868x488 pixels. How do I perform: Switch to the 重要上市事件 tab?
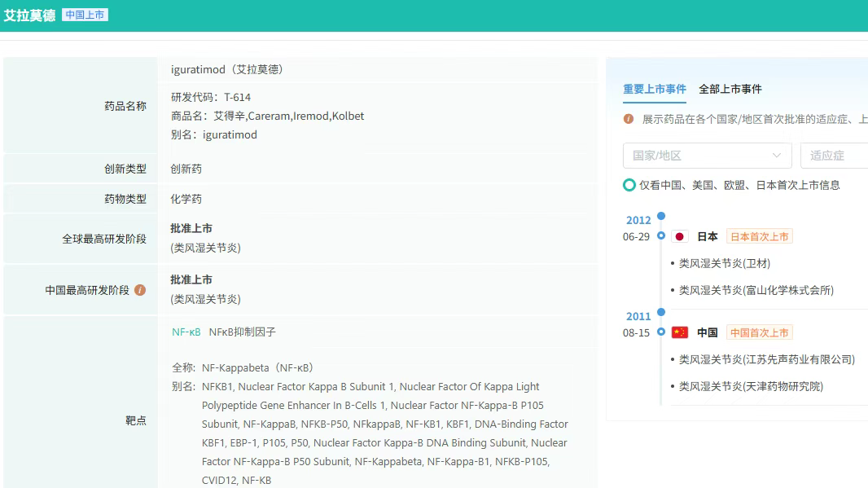655,90
